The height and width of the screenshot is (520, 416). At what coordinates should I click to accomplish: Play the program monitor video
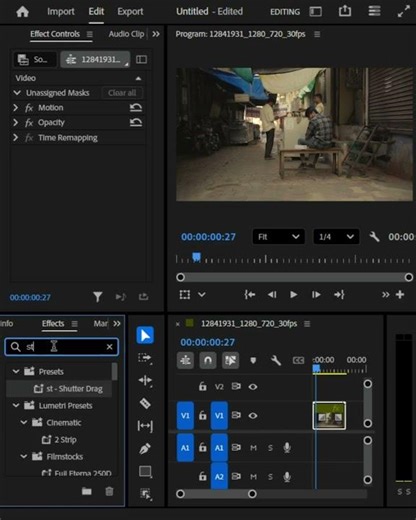(293, 295)
